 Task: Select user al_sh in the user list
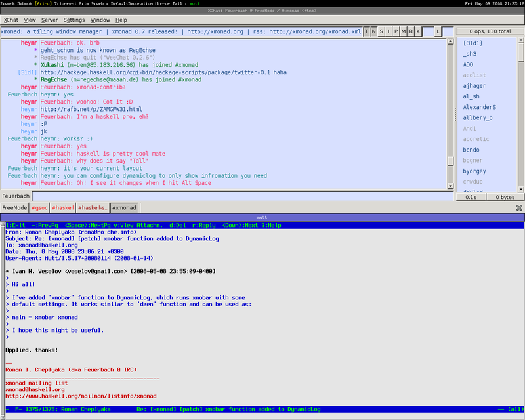click(471, 96)
